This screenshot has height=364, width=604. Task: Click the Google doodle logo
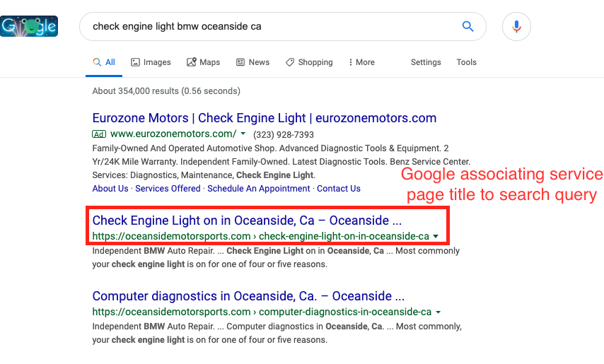(x=29, y=26)
